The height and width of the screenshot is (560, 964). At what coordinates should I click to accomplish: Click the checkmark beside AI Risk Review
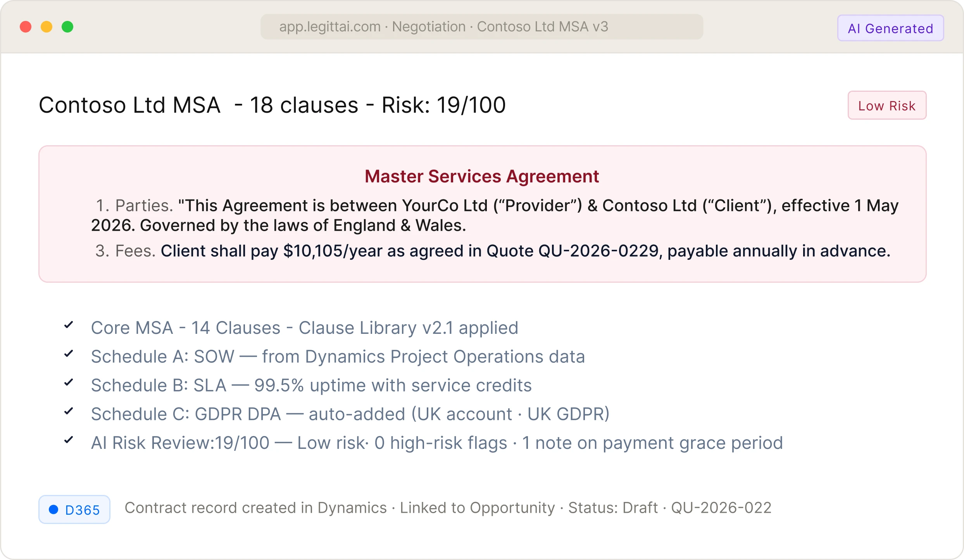tap(69, 440)
